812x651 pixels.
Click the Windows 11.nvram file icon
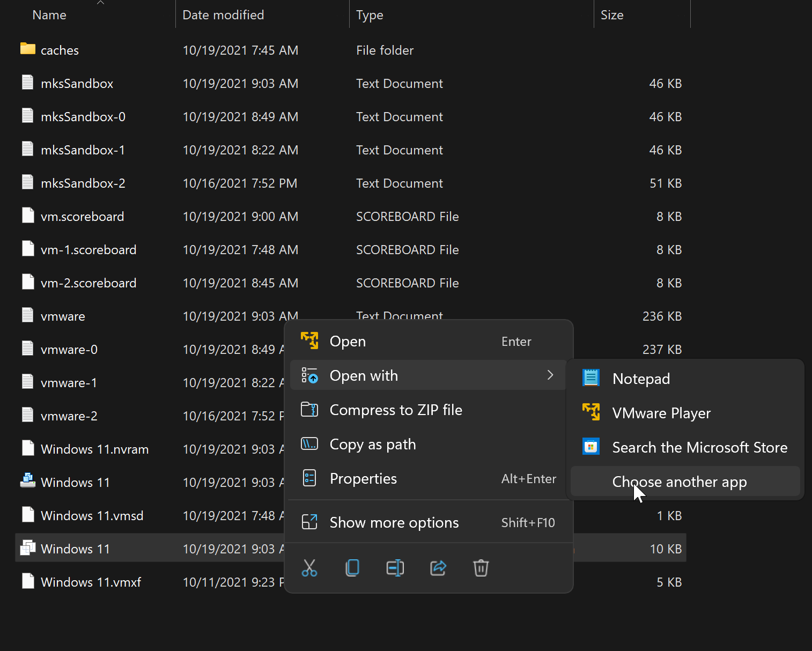coord(28,448)
